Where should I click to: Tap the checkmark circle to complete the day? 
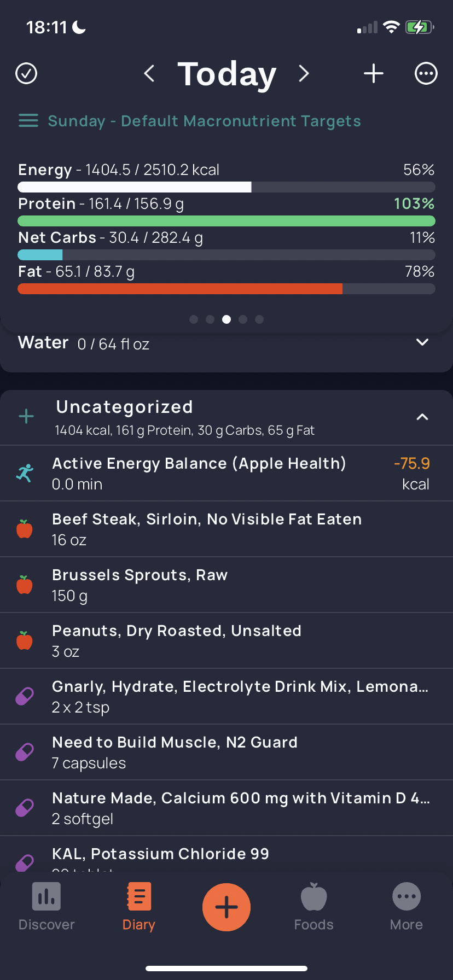click(26, 73)
